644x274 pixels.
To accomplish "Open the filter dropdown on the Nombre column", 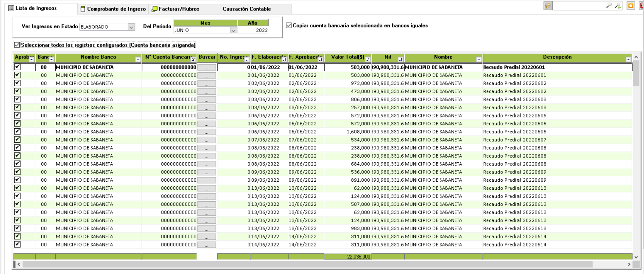I will coord(479,59).
